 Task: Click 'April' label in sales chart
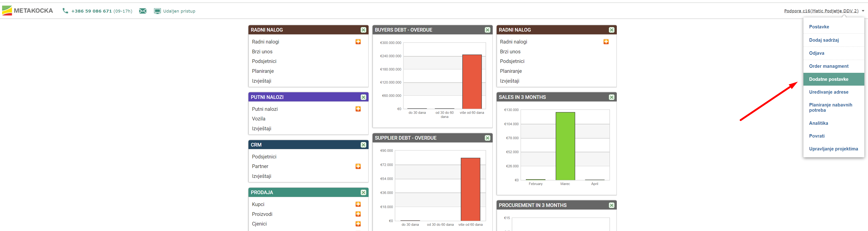(594, 184)
